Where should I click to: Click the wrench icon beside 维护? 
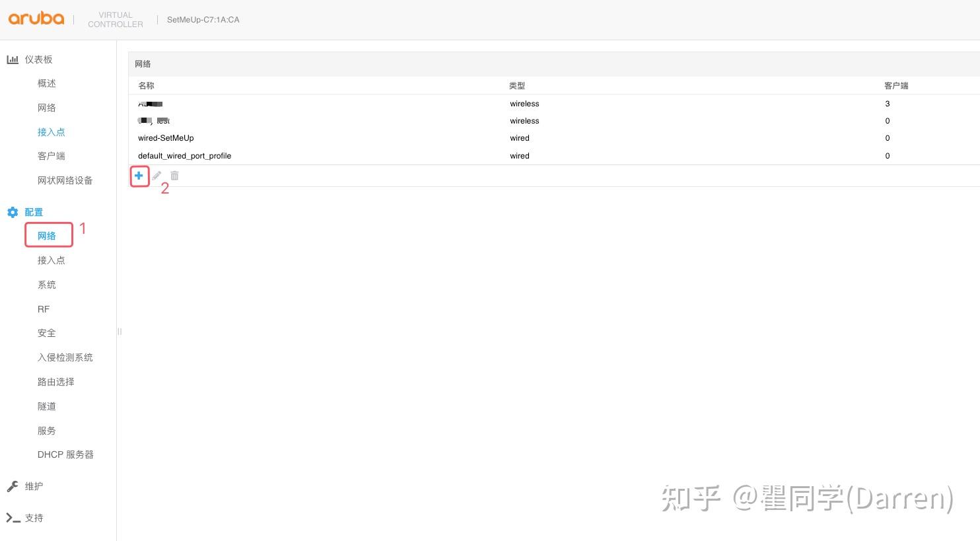(12, 486)
